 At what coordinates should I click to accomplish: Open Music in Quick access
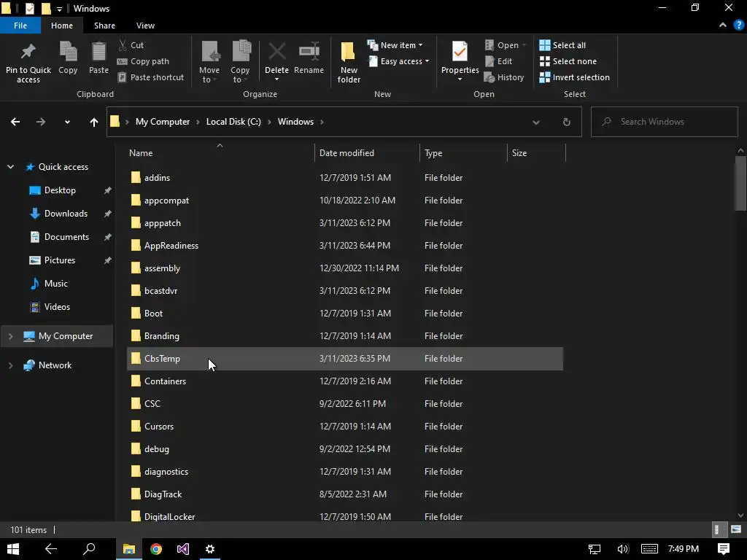55,284
